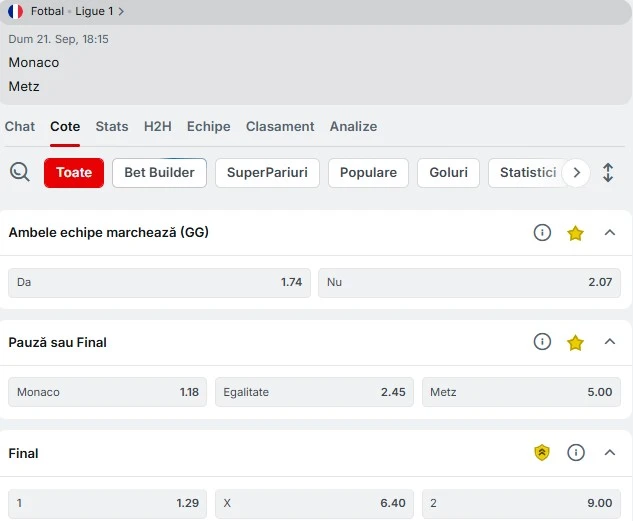Toggle favorite star for Ambele echipe marchează
The image size is (633, 521).
point(575,233)
